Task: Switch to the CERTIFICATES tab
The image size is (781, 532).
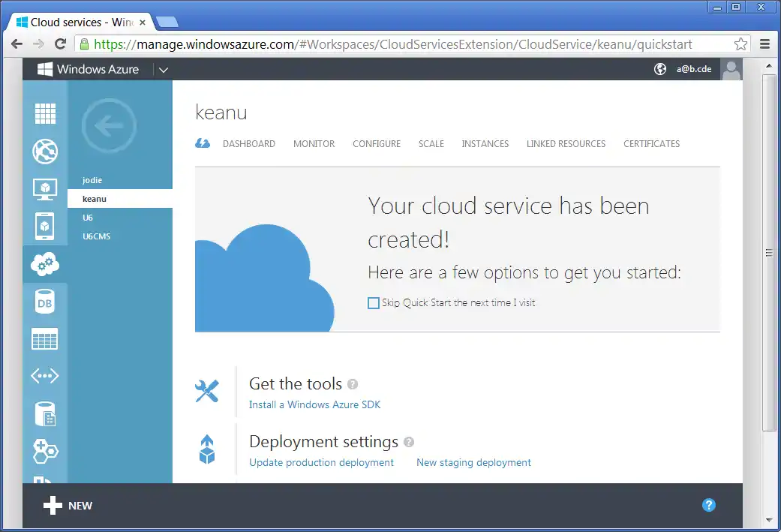Action: point(651,144)
